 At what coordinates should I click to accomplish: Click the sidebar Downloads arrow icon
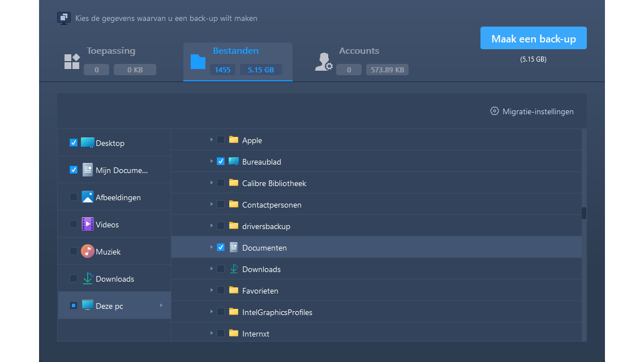pos(88,279)
